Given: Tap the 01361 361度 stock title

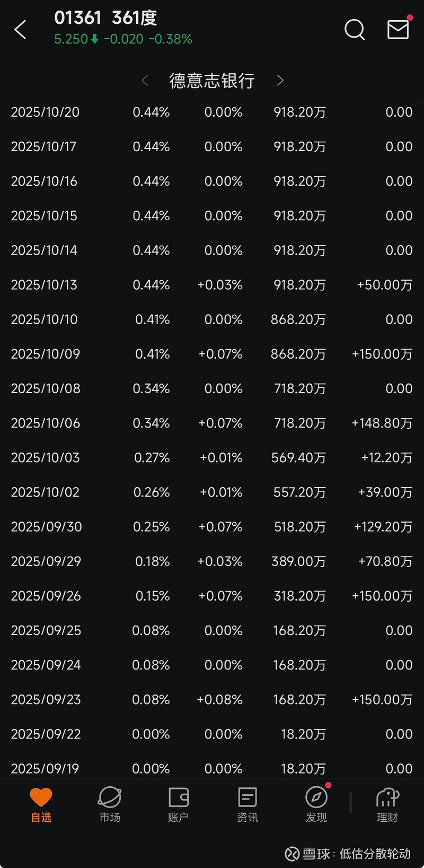Looking at the screenshot, I should (x=105, y=18).
